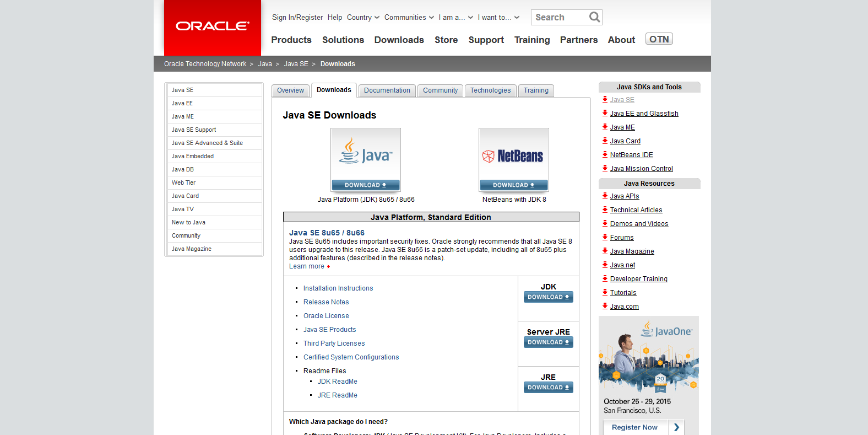The image size is (868, 435).
Task: Open the Oracle License link
Action: coord(326,316)
